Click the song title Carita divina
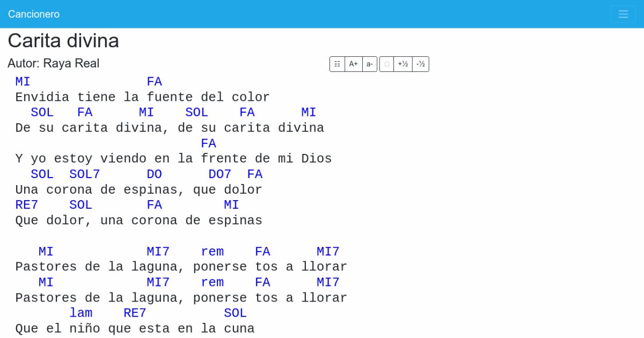Screen dimensions: 644x338 (63, 41)
